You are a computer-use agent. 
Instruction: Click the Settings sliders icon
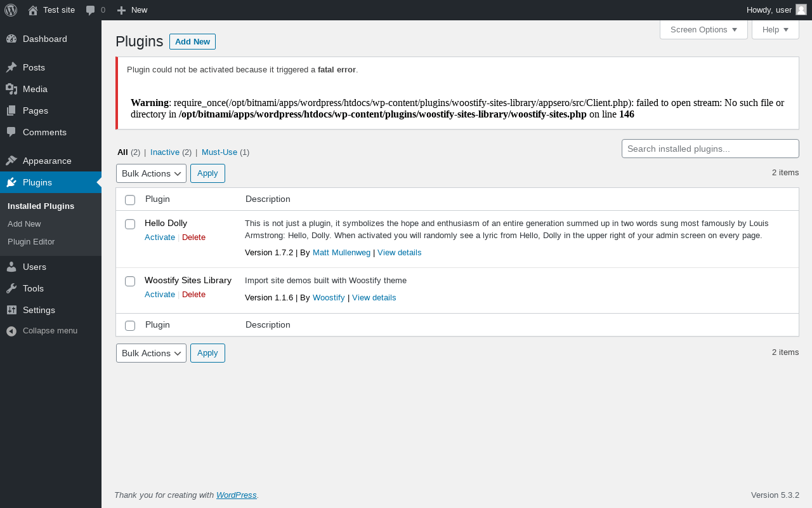pos(11,310)
